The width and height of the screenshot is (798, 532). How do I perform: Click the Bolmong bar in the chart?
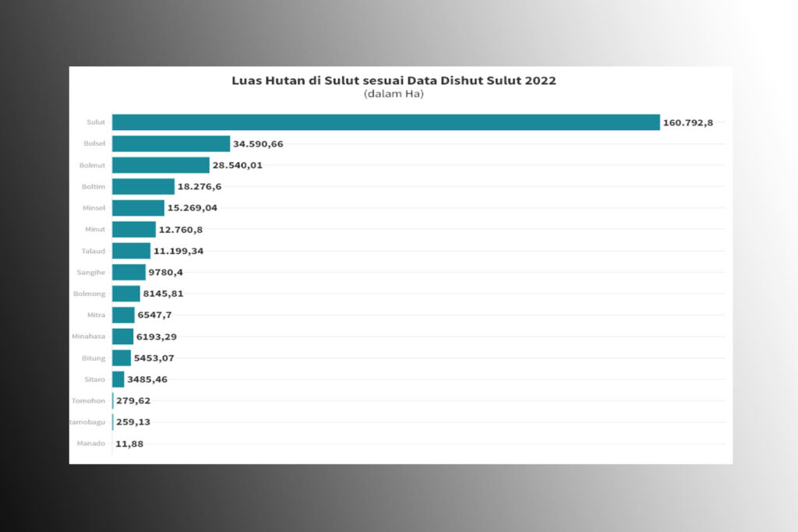[126, 294]
